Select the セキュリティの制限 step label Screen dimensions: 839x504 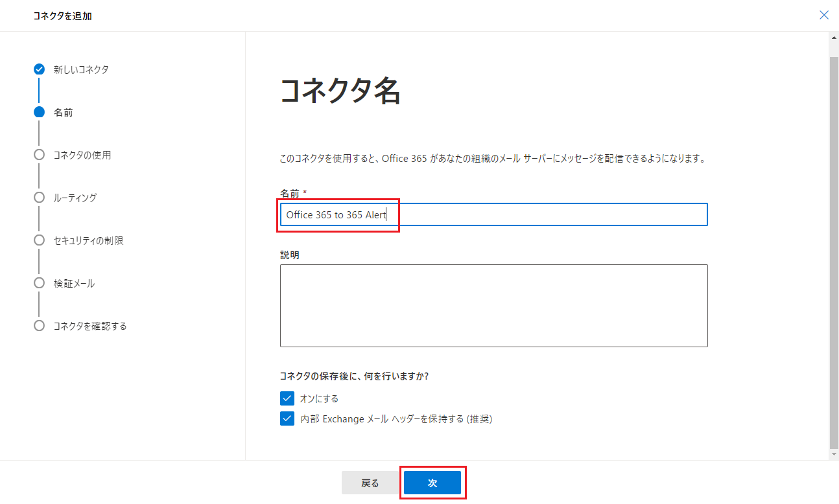click(x=88, y=240)
